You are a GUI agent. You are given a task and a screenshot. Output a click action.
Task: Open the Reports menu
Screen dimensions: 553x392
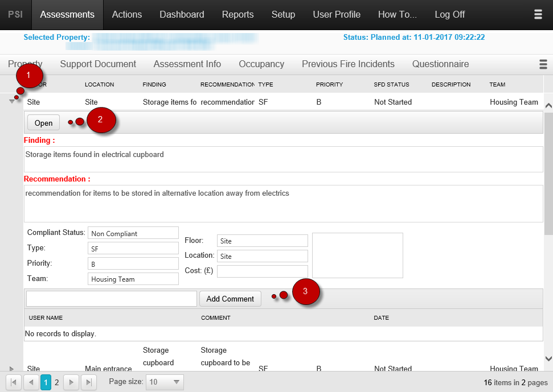(x=237, y=14)
